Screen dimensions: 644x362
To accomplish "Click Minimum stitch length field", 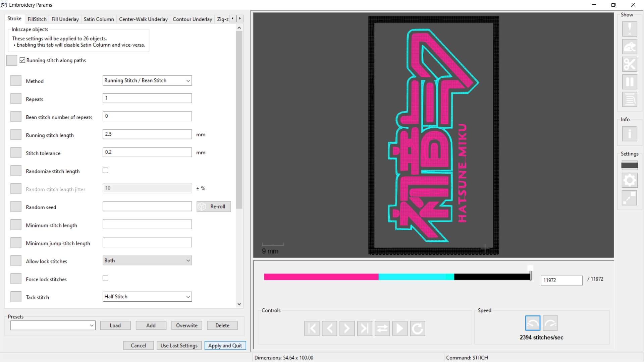I will [147, 224].
